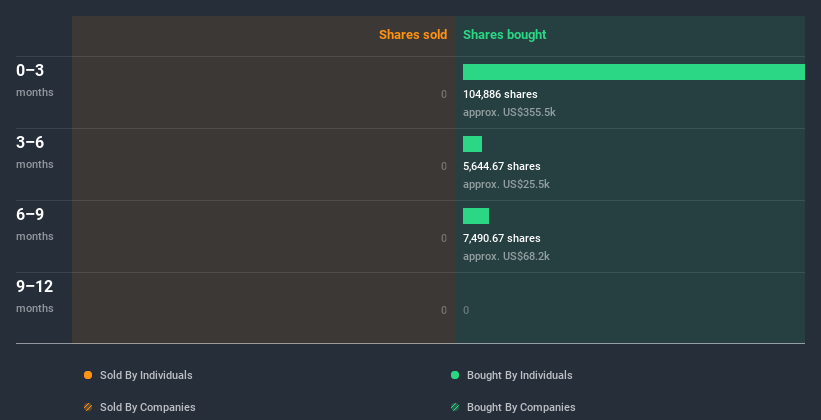Click the 6–9 months row label
Viewport: 821px width, 420px height.
click(35, 224)
